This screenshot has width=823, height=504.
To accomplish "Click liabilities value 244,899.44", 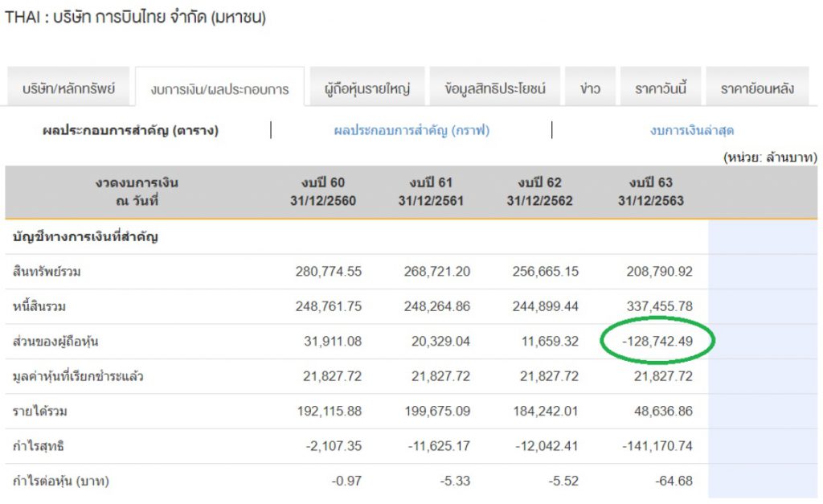I will [546, 306].
